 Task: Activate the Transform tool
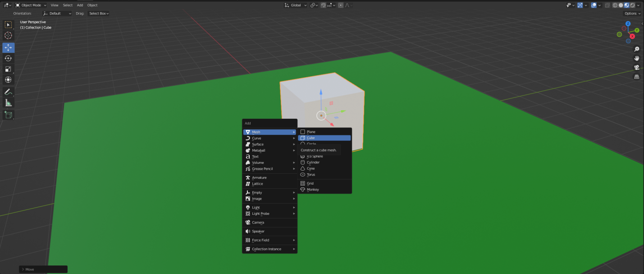coord(8,80)
